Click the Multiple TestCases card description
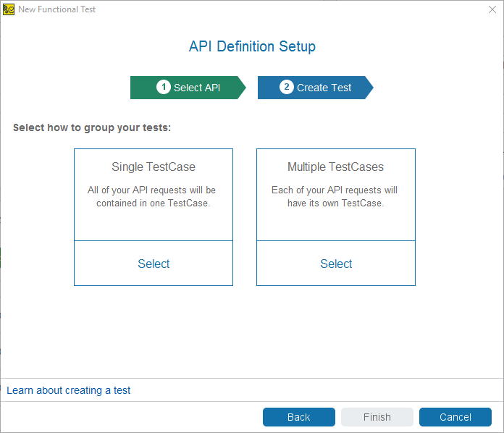This screenshot has height=433, width=504. (x=335, y=196)
